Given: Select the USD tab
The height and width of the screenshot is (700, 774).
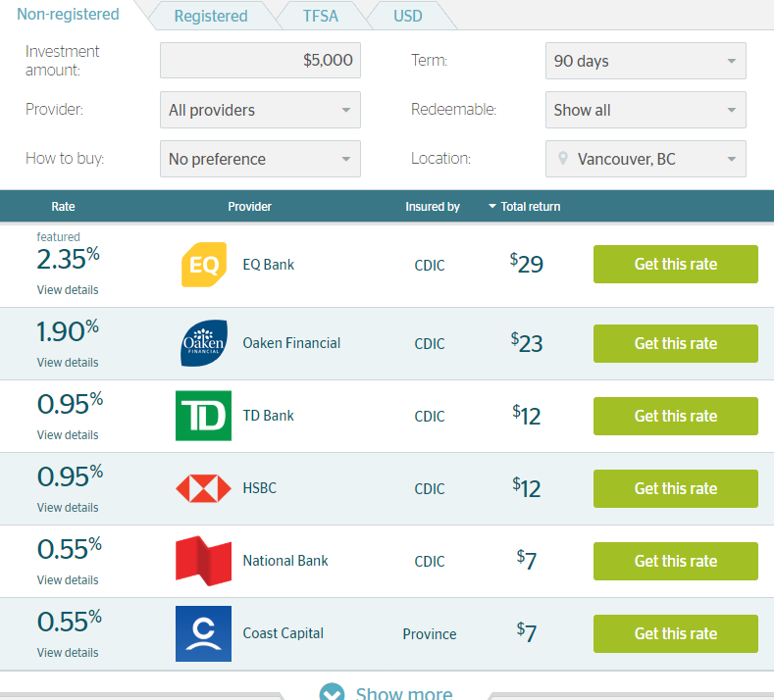Looking at the screenshot, I should tap(408, 16).
